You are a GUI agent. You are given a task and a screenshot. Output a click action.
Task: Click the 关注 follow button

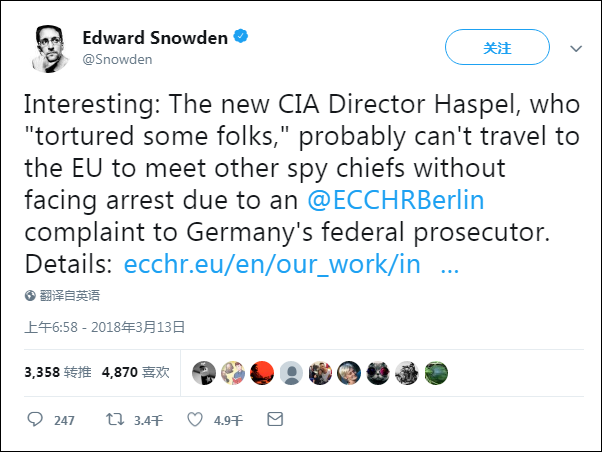coord(496,47)
